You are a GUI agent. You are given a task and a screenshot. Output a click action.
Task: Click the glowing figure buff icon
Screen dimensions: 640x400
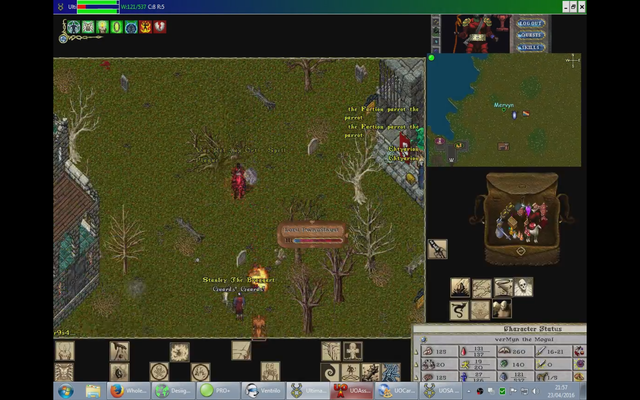pyautogui.click(x=102, y=27)
